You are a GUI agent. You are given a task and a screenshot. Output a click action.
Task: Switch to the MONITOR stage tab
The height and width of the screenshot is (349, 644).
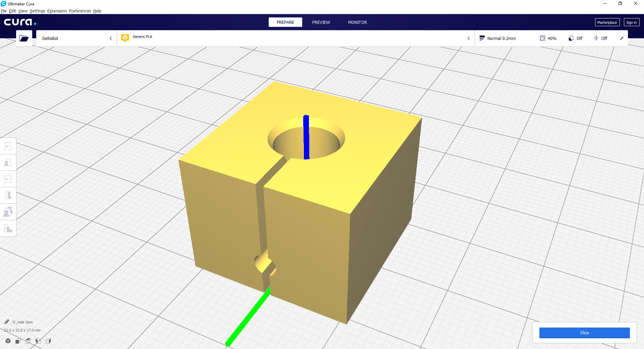358,22
